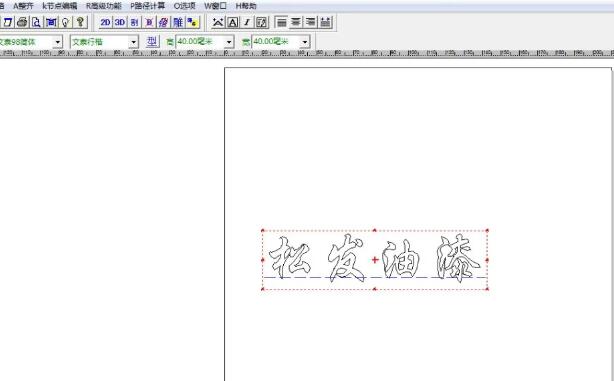Align text left icon
The image size is (614, 381).
pyautogui.click(x=281, y=22)
